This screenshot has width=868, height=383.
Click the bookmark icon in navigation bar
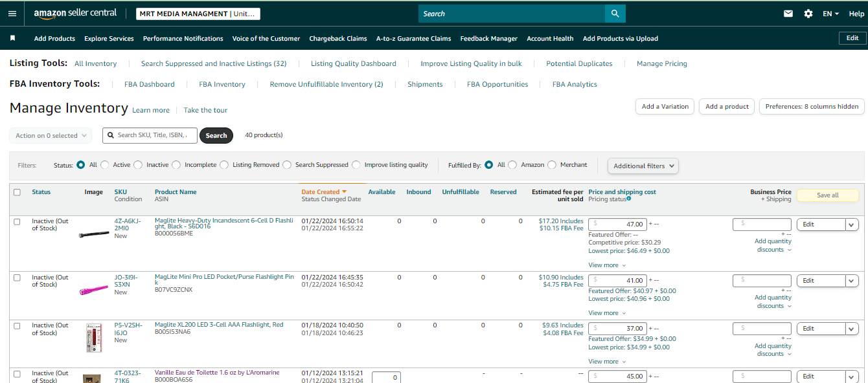click(x=12, y=38)
